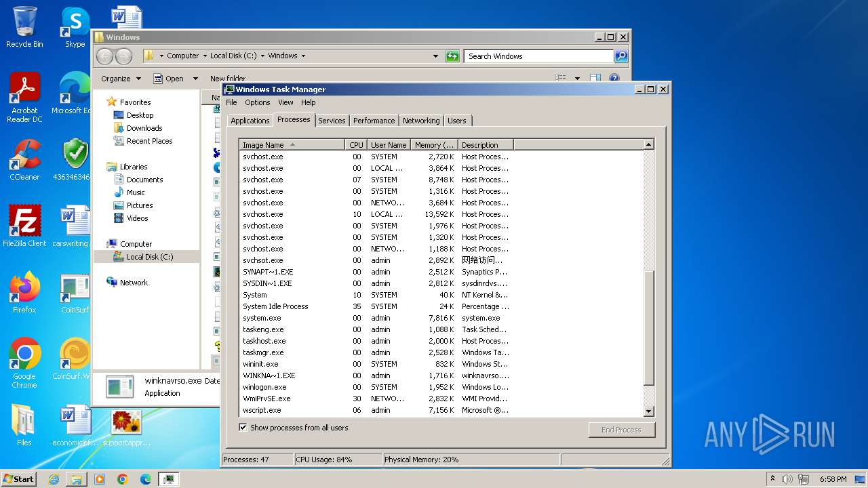Screen dimensions: 868x488
Task: Select Downloads in Explorer Favorites
Action: click(144, 128)
